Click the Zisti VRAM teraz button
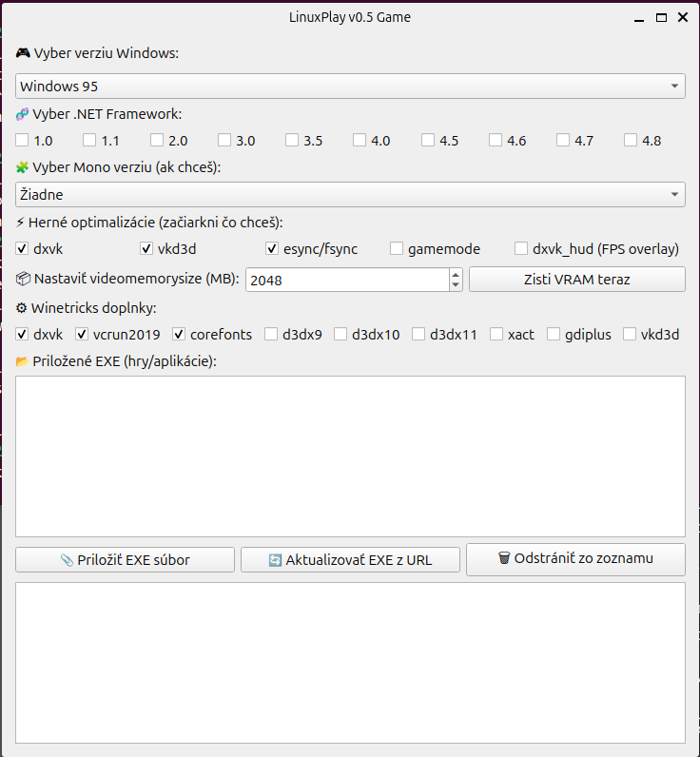Viewport: 700px width, 757px height. pyautogui.click(x=577, y=280)
